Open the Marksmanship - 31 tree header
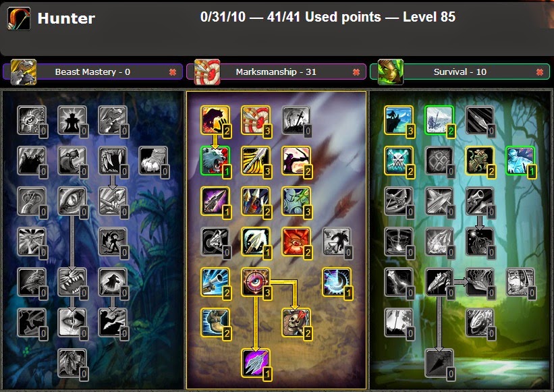This screenshot has height=392, width=554. [x=276, y=72]
